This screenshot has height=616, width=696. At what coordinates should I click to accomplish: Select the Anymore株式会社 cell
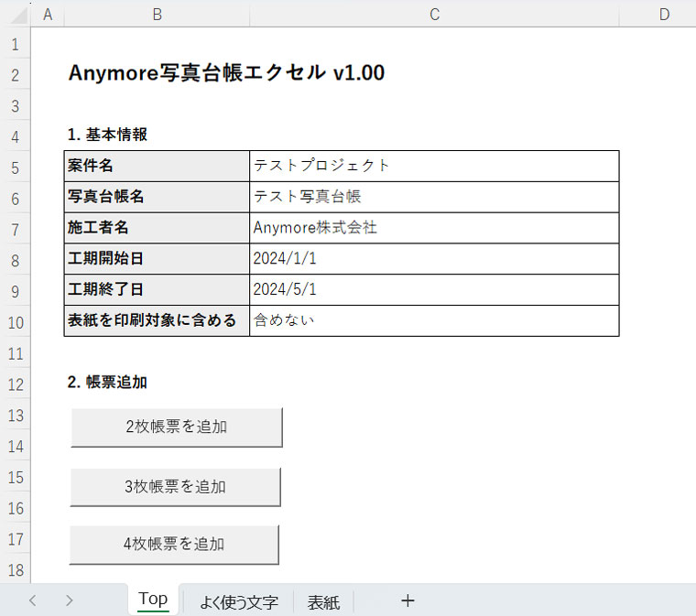[434, 228]
